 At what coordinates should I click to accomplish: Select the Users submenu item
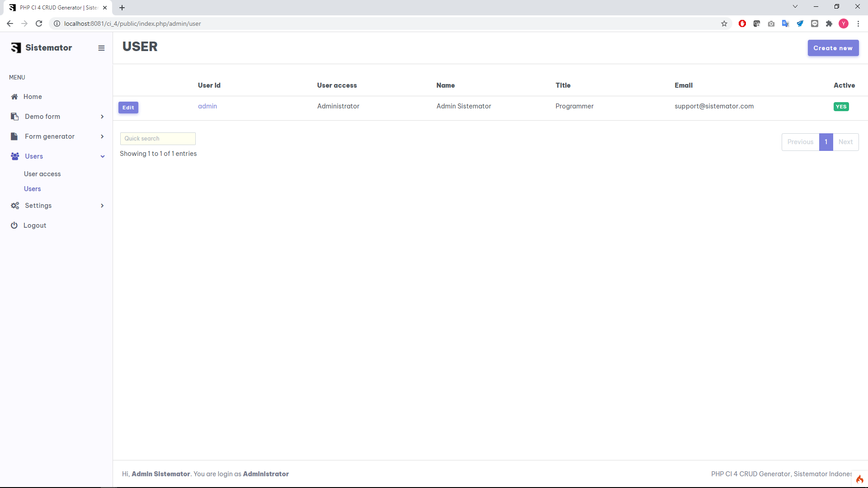click(33, 189)
